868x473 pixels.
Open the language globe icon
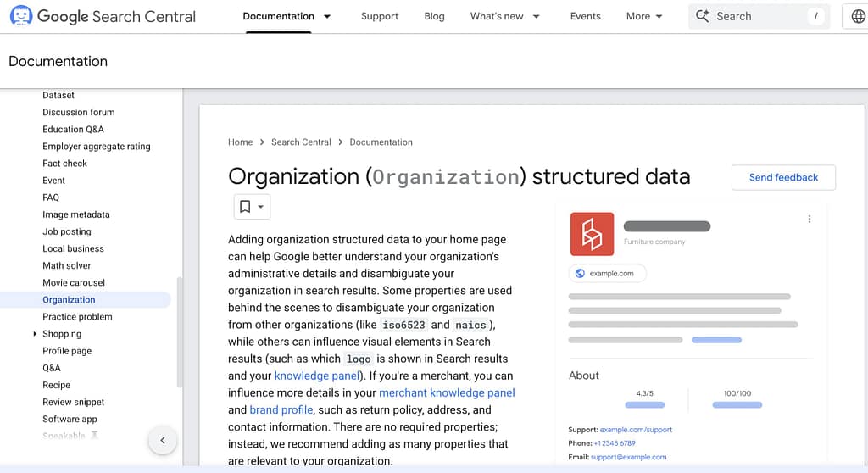point(858,17)
